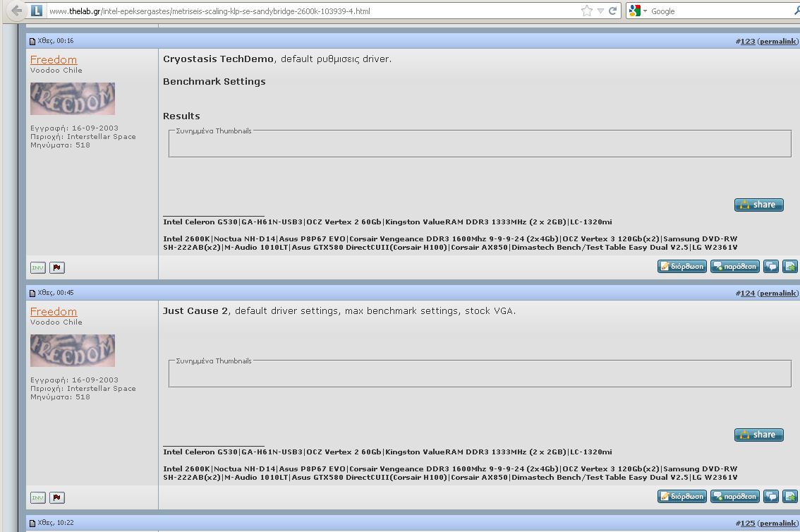800x532 pixels.
Task: Open permalink of post #125
Action: tap(777, 524)
